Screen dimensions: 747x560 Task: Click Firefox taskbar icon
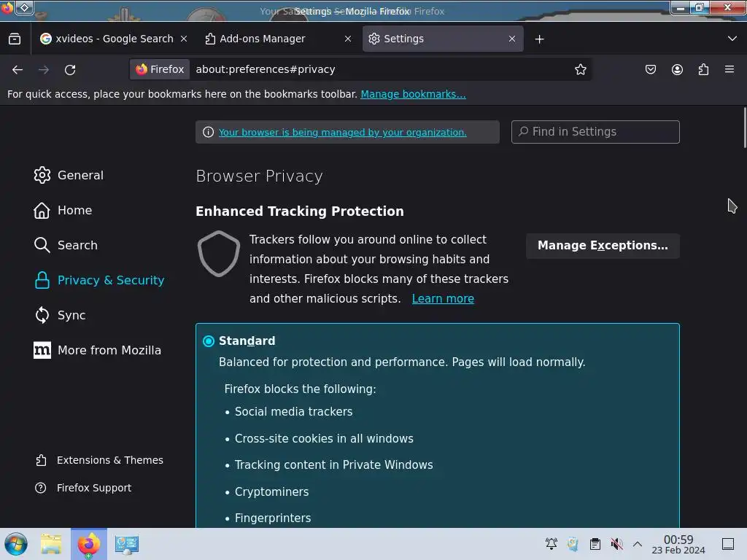point(89,544)
